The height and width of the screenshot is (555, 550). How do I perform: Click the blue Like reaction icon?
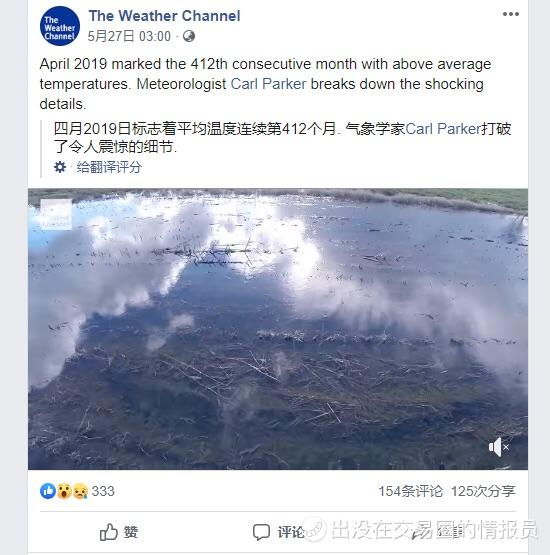tap(48, 491)
